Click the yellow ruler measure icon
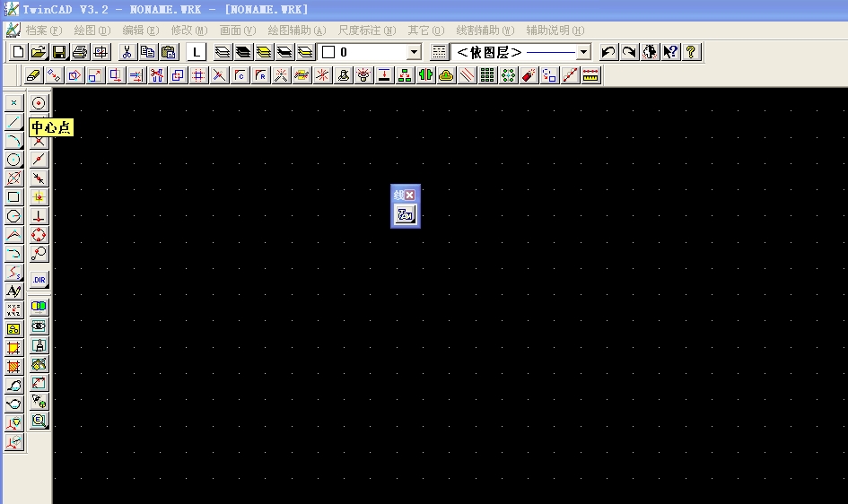848x504 pixels. pos(590,75)
